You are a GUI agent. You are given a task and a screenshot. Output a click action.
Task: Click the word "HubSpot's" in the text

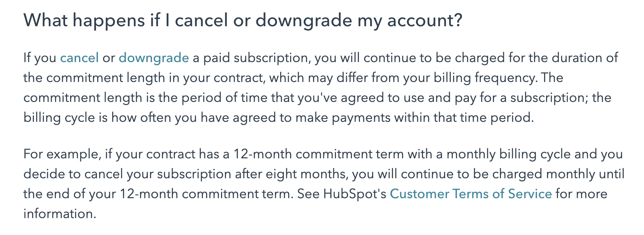point(355,194)
